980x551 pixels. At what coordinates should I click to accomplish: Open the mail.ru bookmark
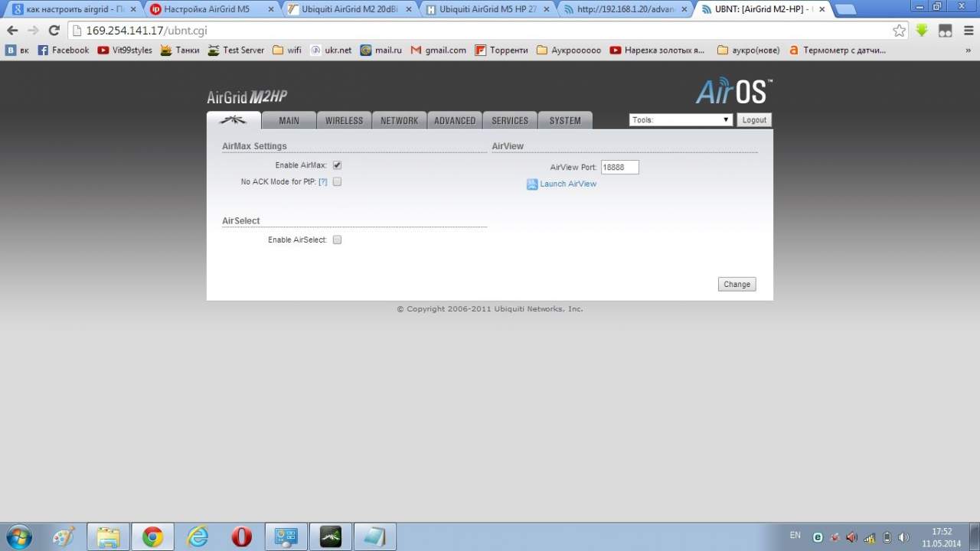[381, 51]
